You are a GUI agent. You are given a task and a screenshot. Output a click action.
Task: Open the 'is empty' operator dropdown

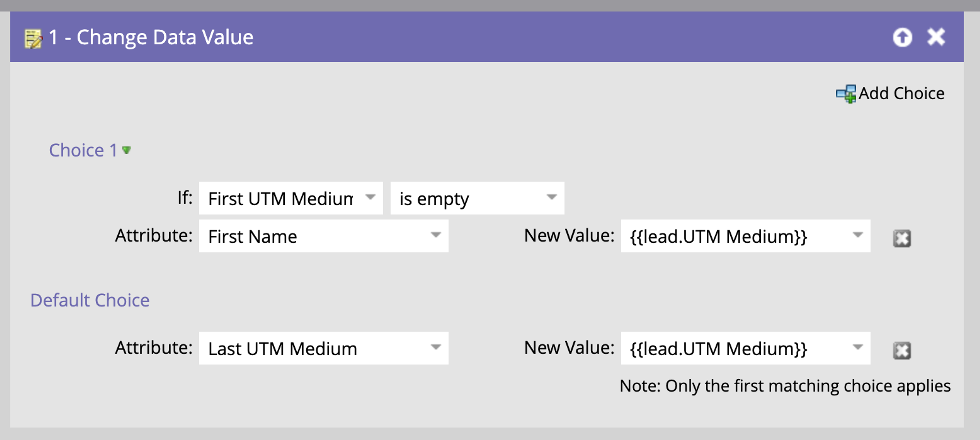tap(551, 197)
